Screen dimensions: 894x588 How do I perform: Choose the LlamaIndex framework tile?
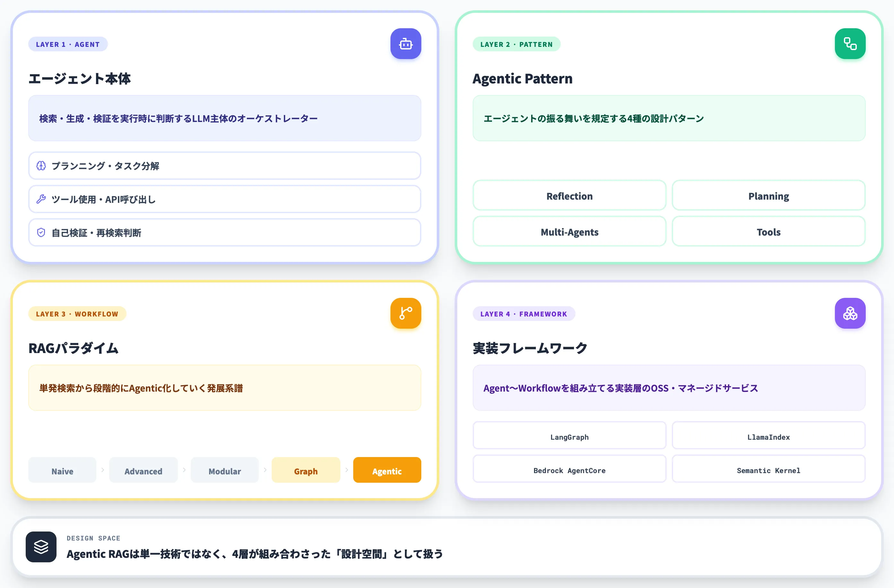768,436
